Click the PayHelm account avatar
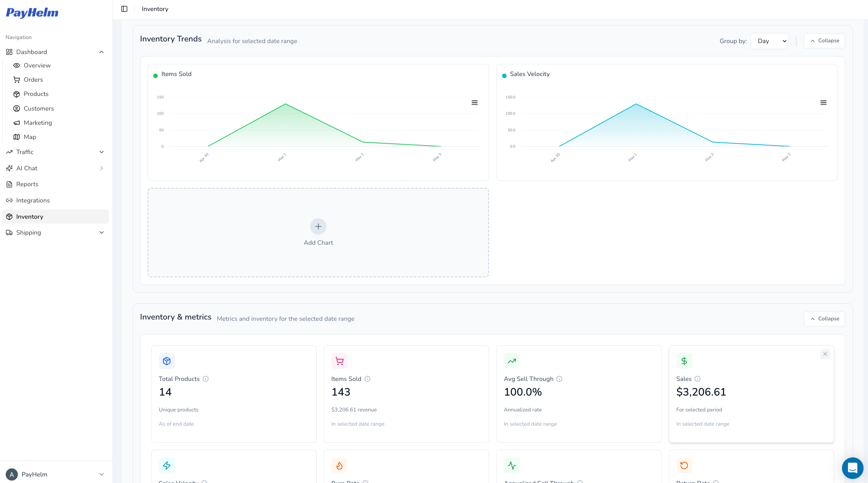This screenshot has height=483, width=868. click(12, 474)
